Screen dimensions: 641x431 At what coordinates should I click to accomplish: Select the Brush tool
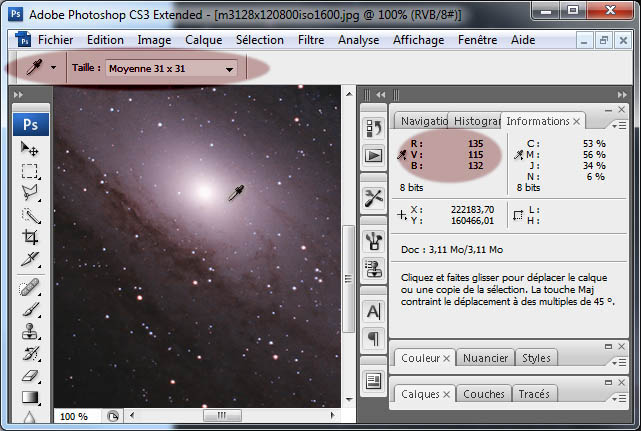pos(31,310)
